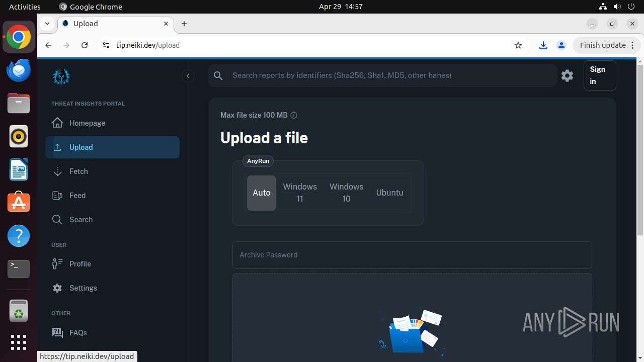
Task: Open the Homepage sidebar item
Action: [x=112, y=123]
